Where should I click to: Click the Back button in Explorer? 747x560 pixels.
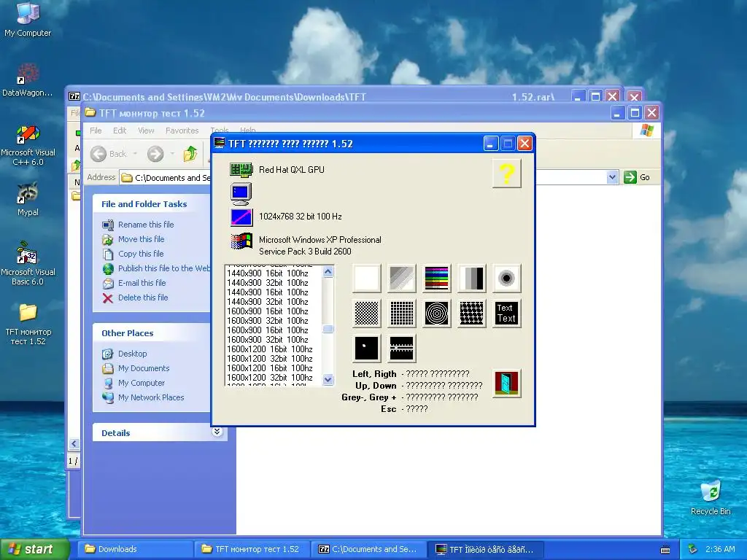tap(109, 154)
